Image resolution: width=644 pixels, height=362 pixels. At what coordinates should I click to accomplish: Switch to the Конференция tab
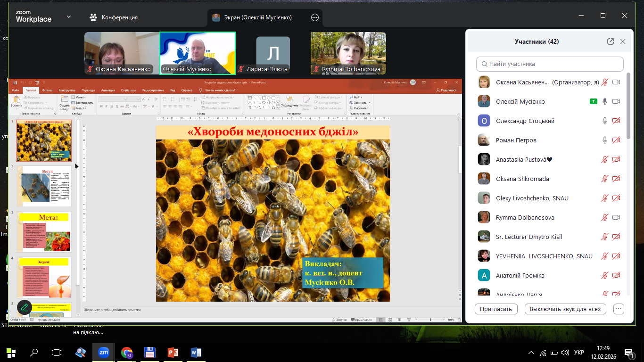(114, 17)
